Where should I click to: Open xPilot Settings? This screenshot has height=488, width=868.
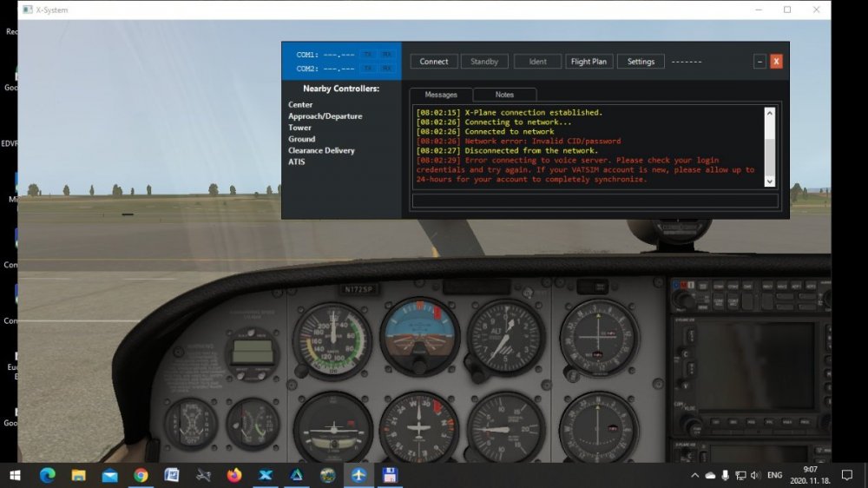[x=641, y=62]
